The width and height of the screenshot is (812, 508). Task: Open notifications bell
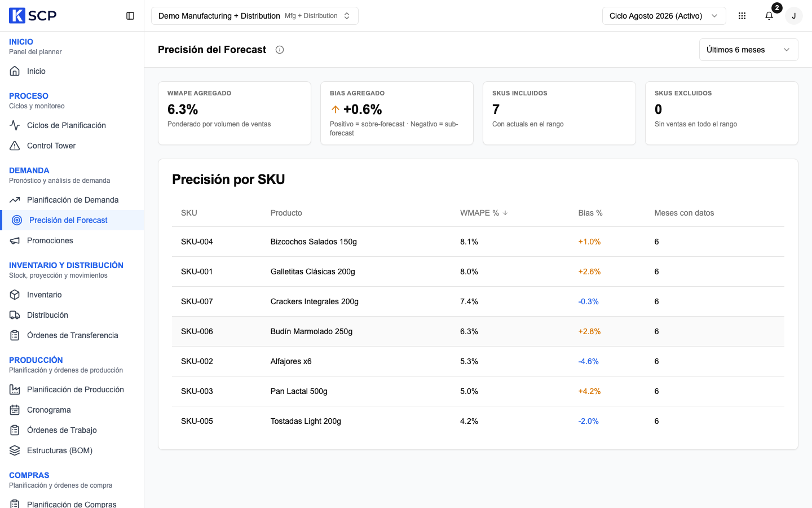[769, 16]
